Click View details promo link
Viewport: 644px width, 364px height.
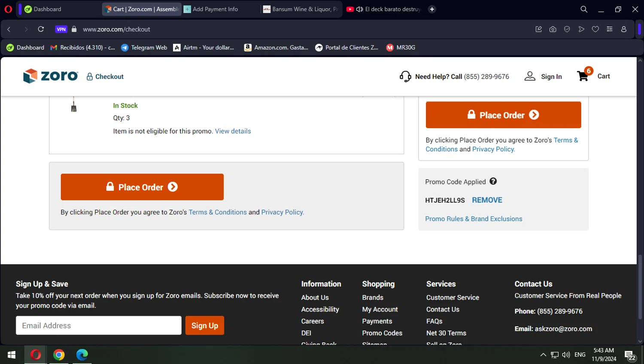233,131
